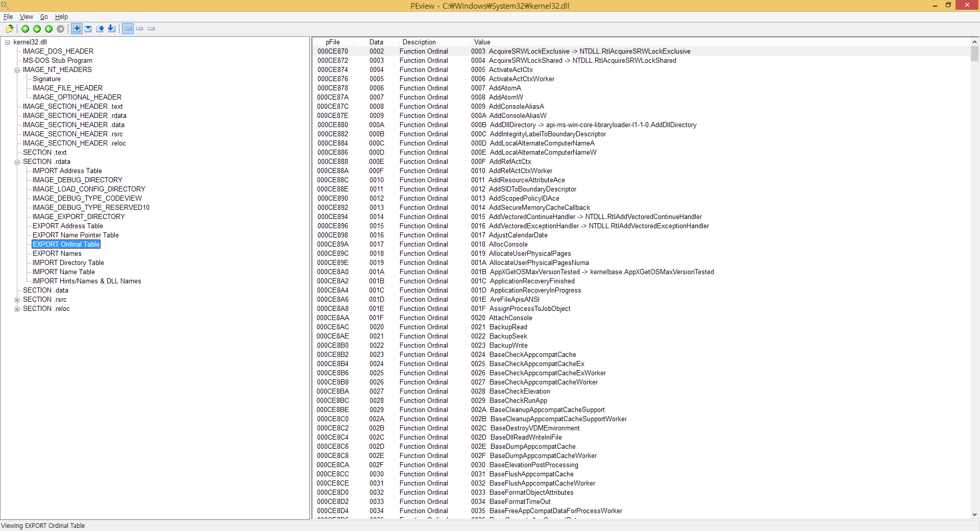Open the File menu
Image resolution: width=980 pixels, height=531 pixels.
(x=8, y=17)
